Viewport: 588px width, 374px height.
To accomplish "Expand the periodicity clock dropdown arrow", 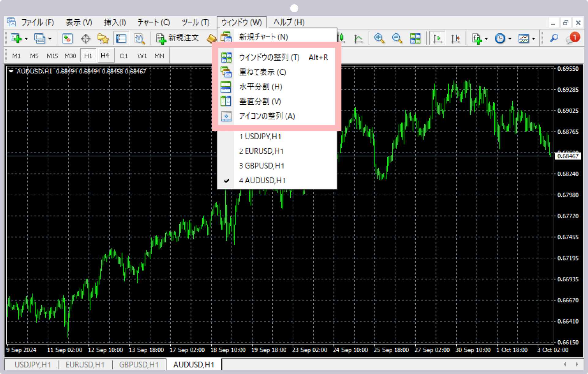I will pyautogui.click(x=510, y=39).
